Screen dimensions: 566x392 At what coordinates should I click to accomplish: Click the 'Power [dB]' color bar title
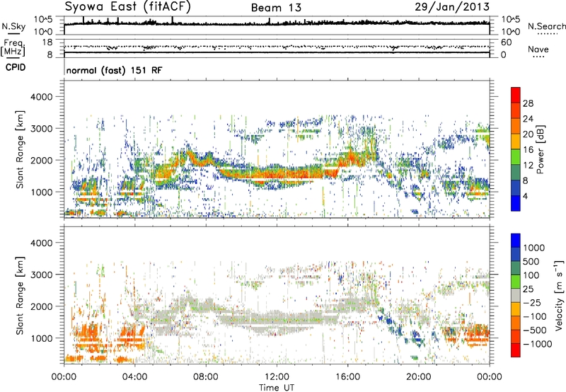[540, 149]
